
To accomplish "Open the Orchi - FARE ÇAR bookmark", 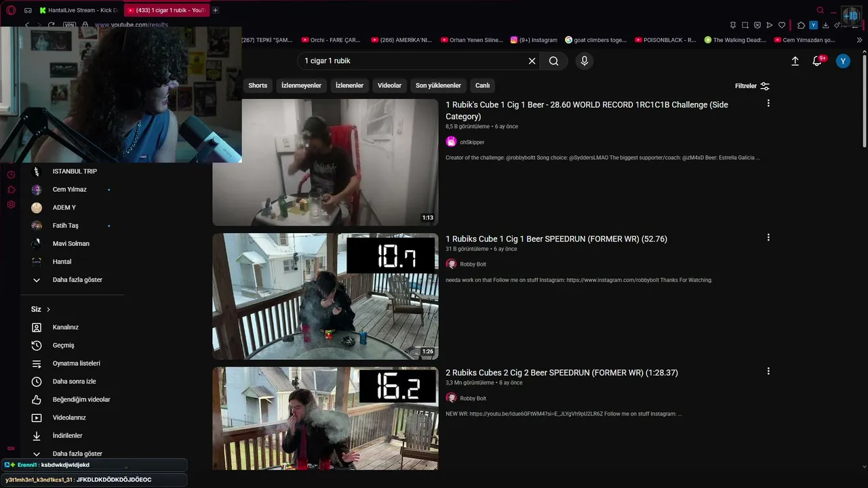I will (x=331, y=40).
